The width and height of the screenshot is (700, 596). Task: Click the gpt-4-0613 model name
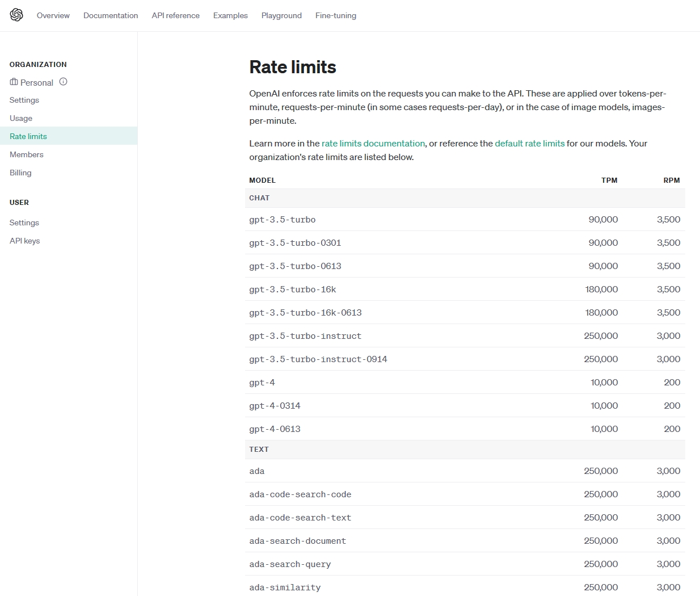click(275, 429)
